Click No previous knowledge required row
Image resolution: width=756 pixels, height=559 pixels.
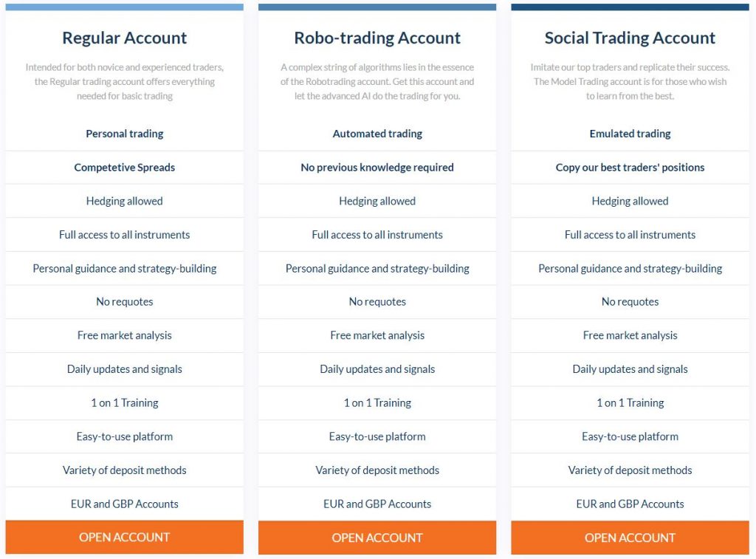coord(377,168)
